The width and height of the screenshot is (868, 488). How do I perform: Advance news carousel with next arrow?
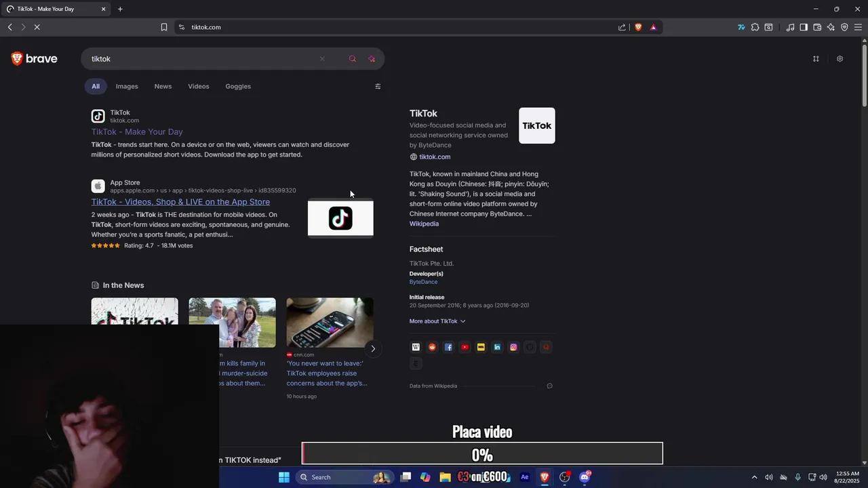pos(372,348)
